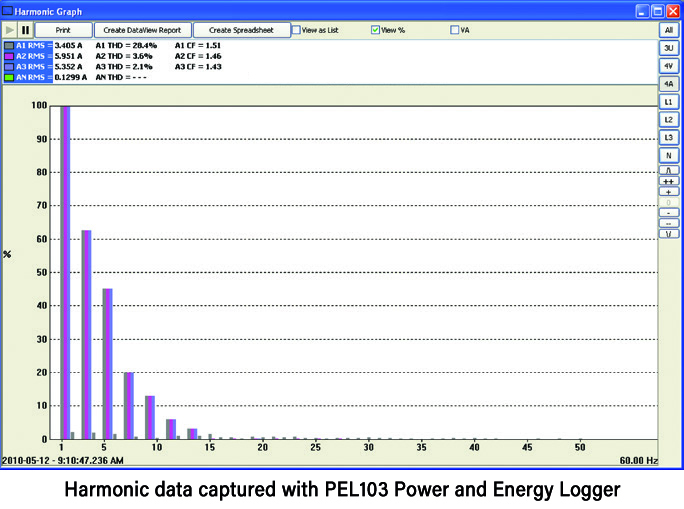
Task: Enable the View as List checkbox
Action: point(296,30)
